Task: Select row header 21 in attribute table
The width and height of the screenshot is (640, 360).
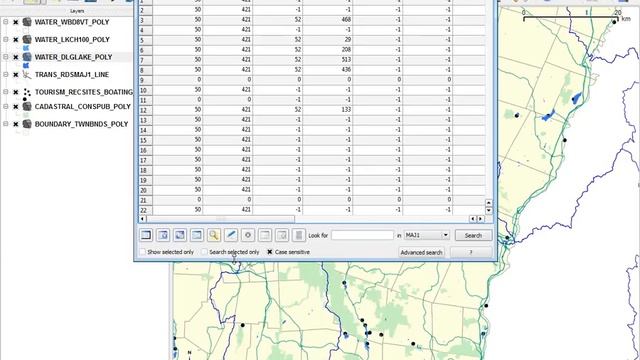Action: click(146, 200)
